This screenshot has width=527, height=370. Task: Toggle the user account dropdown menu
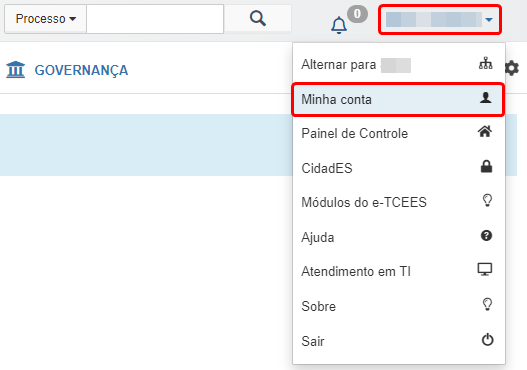pyautogui.click(x=440, y=19)
